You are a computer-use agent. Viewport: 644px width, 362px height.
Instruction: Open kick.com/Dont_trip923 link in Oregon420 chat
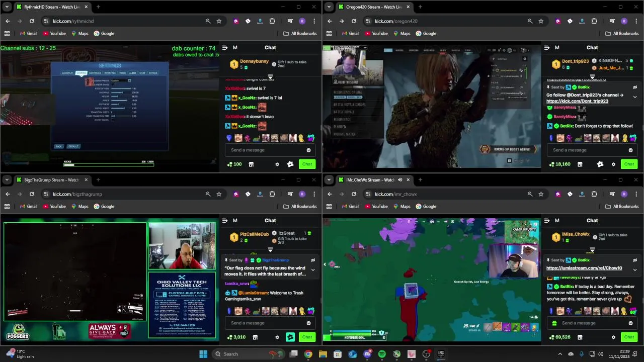[x=577, y=101]
